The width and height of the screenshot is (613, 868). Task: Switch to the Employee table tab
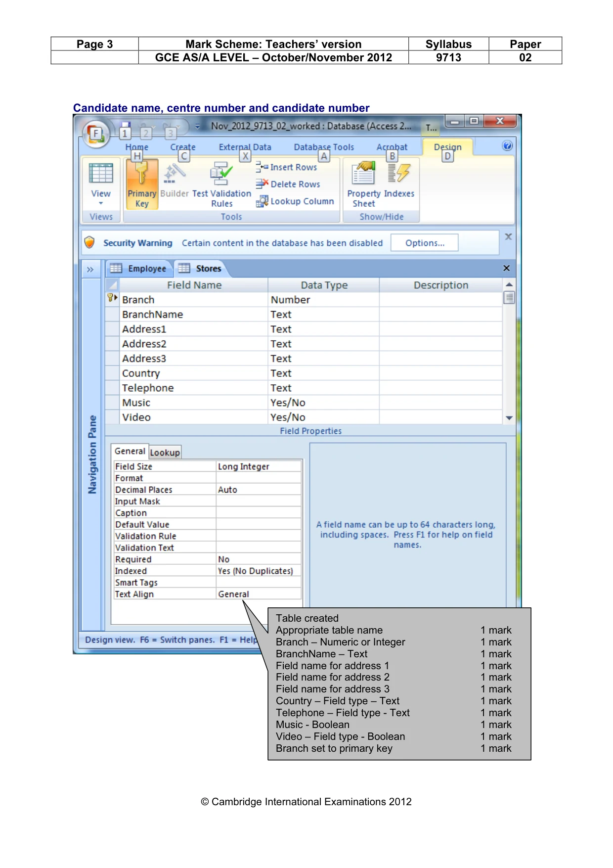tap(139, 269)
